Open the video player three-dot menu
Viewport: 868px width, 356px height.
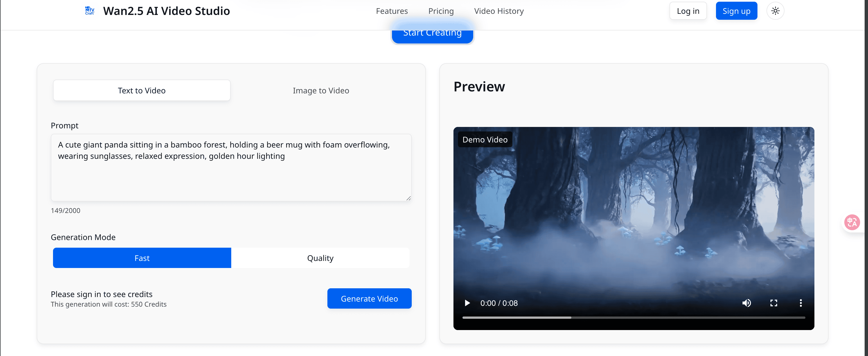[801, 303]
